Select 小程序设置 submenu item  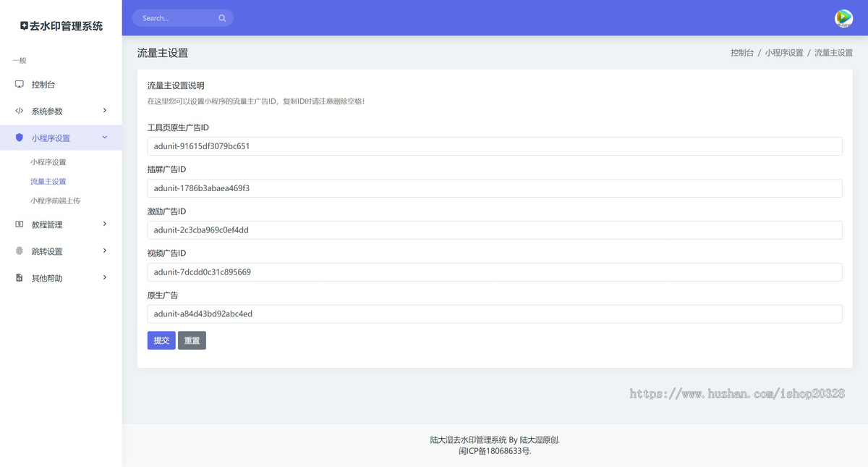coord(48,162)
